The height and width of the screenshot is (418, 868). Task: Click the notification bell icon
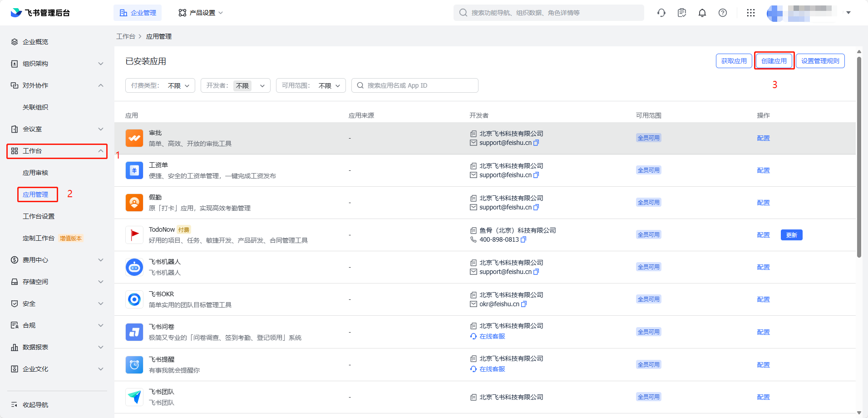(702, 13)
